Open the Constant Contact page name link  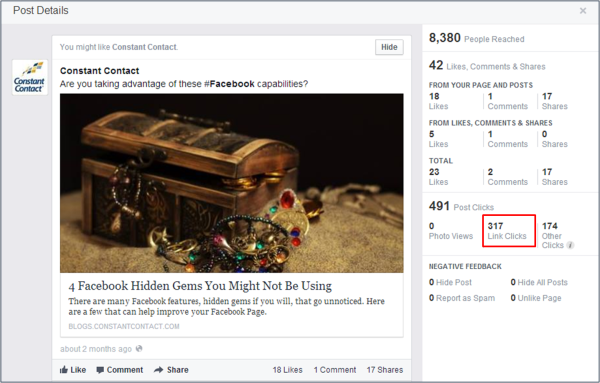(99, 71)
